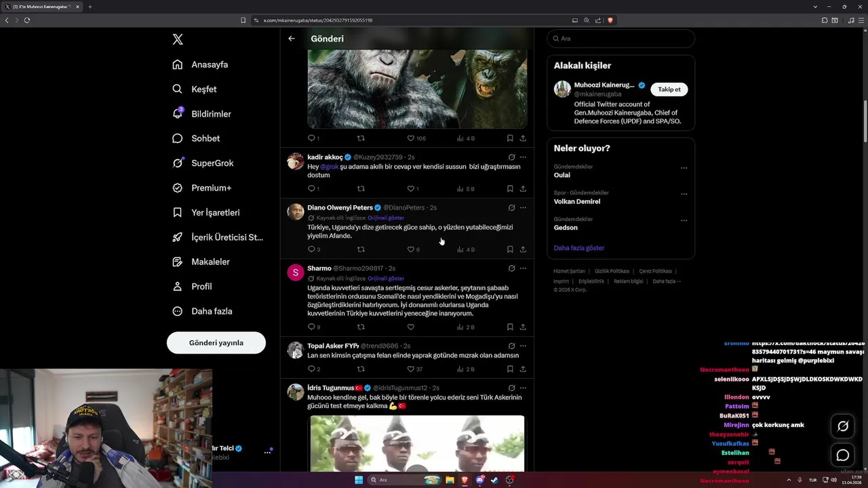This screenshot has height=488, width=868.
Task: Open options for Gedson trend
Action: click(684, 221)
